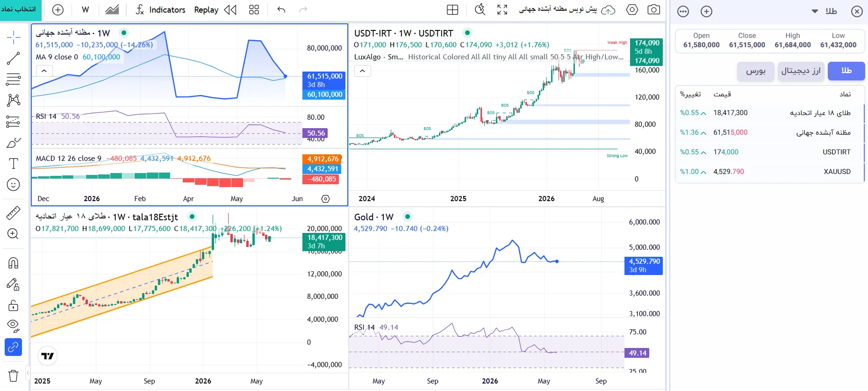
Task: Take a chart snapshot with camera icon
Action: pyautogui.click(x=654, y=10)
